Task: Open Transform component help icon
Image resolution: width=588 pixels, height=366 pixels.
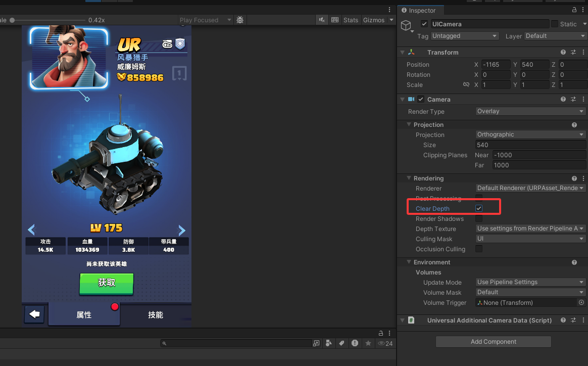Action: [x=563, y=52]
